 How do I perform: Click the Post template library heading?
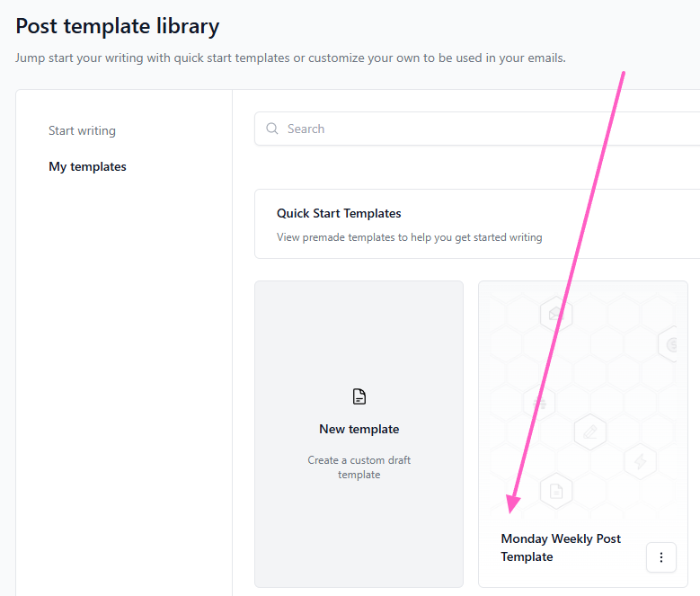pos(118,27)
